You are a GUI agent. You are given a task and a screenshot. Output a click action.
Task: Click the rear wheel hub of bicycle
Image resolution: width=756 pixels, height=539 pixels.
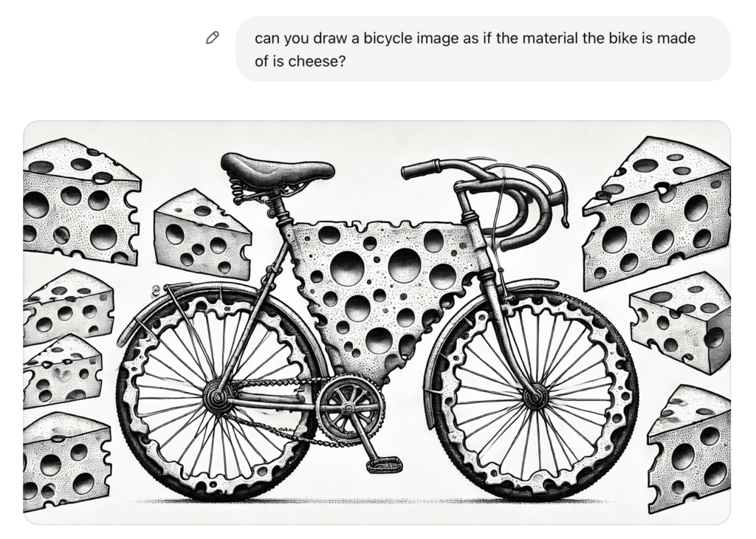tap(215, 396)
